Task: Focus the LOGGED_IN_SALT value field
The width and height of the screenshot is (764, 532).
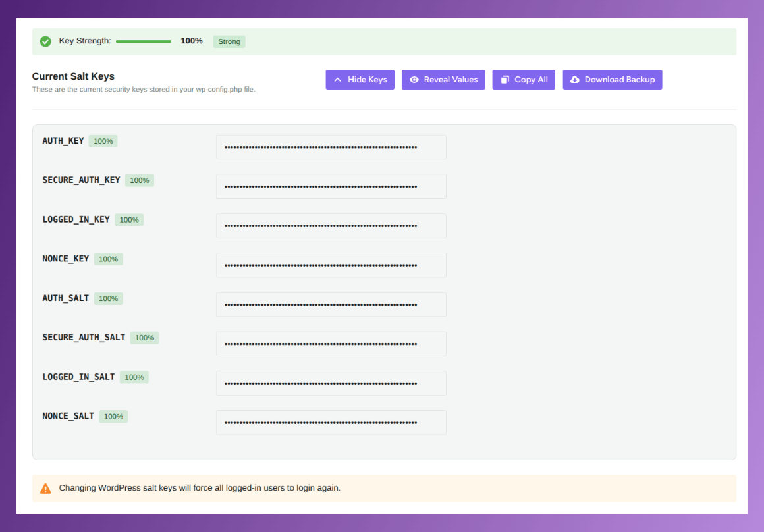Action: coord(331,383)
